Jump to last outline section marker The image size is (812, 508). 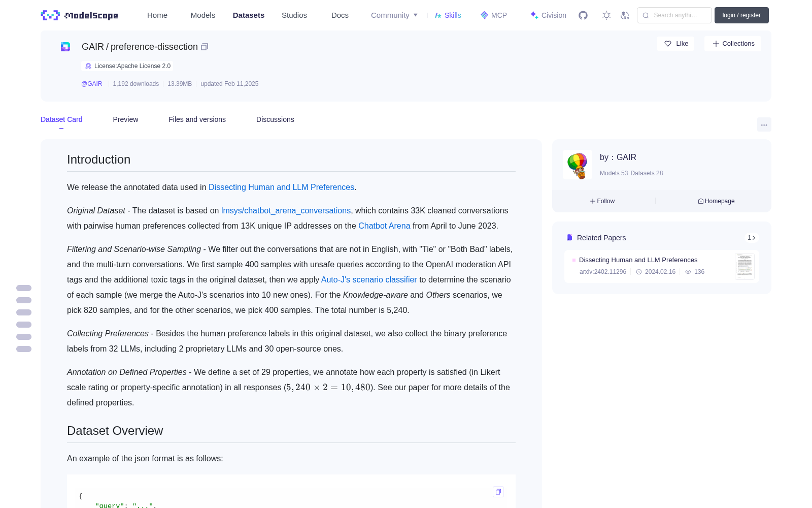(24, 349)
